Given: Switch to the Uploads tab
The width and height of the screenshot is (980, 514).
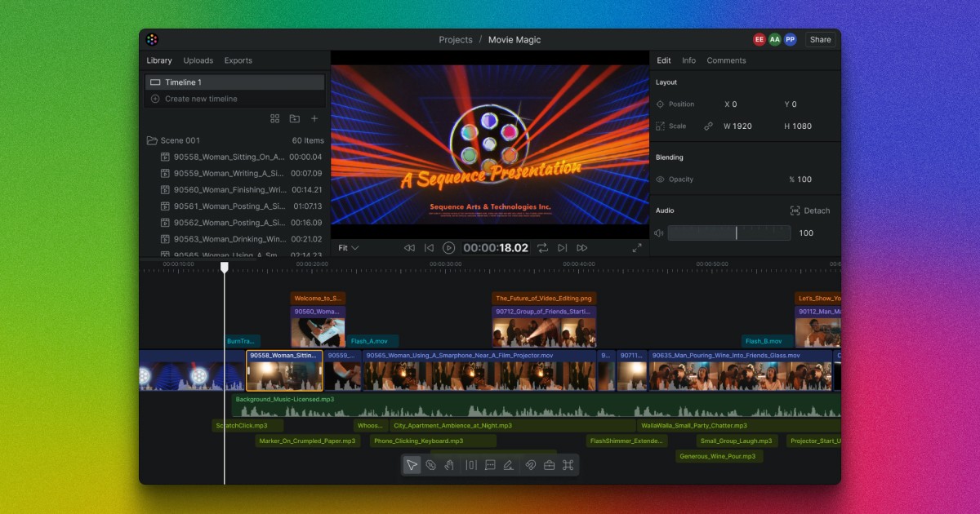Looking at the screenshot, I should [198, 60].
